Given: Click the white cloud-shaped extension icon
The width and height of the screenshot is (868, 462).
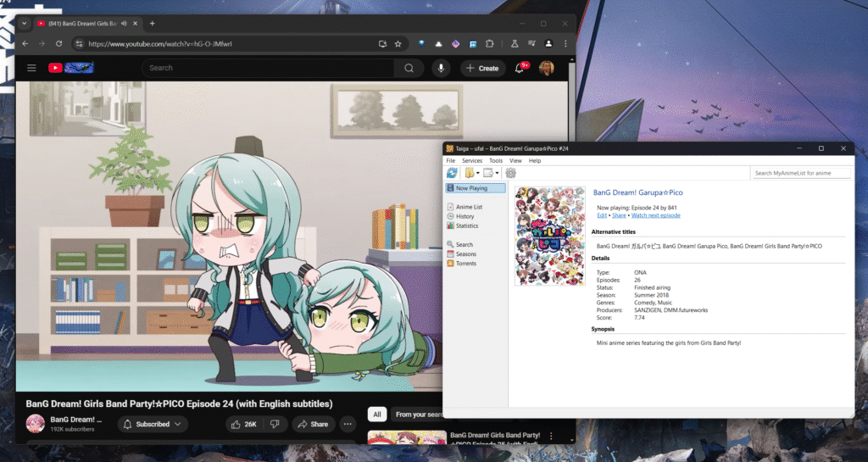Looking at the screenshot, I should click(438, 44).
